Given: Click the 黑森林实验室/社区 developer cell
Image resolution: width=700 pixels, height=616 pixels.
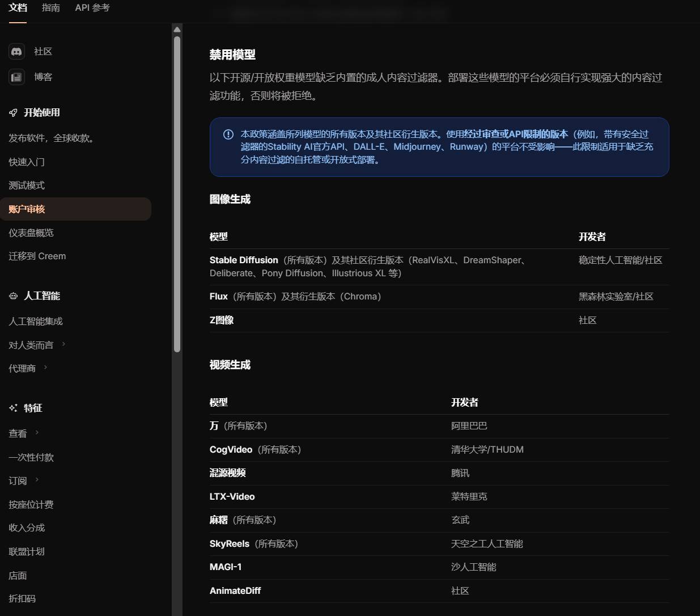Looking at the screenshot, I should [x=616, y=296].
